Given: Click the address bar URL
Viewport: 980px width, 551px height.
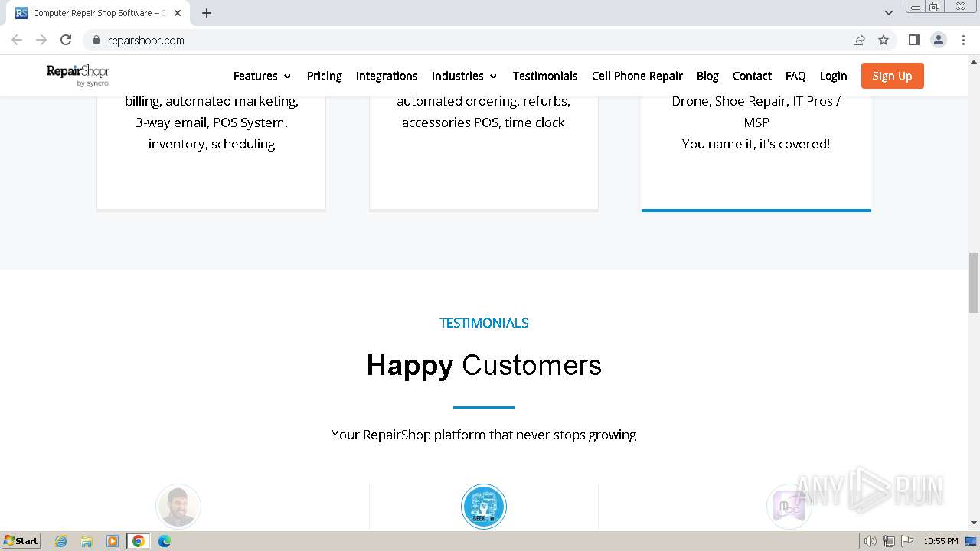Looking at the screenshot, I should pyautogui.click(x=145, y=41).
